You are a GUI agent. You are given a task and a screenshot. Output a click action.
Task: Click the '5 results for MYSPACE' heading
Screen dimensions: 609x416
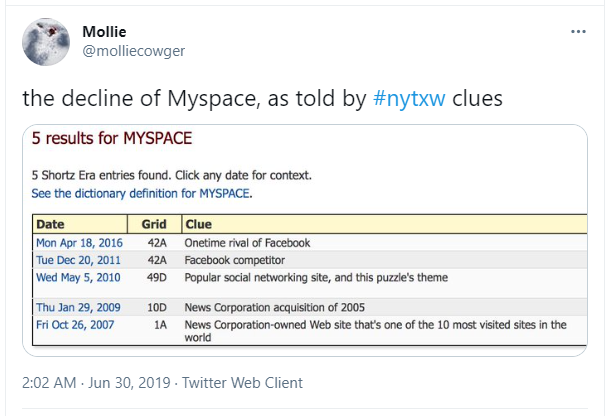pyautogui.click(x=111, y=137)
